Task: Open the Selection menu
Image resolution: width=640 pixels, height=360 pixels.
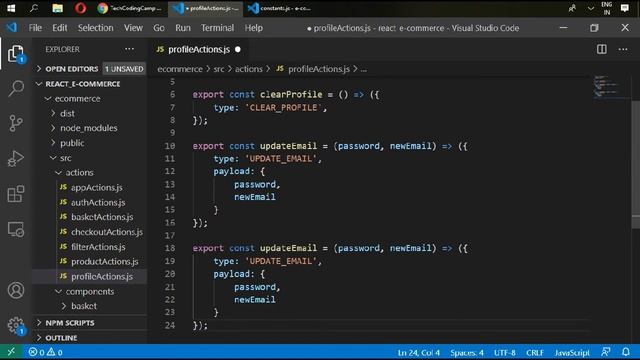Action: (96, 28)
